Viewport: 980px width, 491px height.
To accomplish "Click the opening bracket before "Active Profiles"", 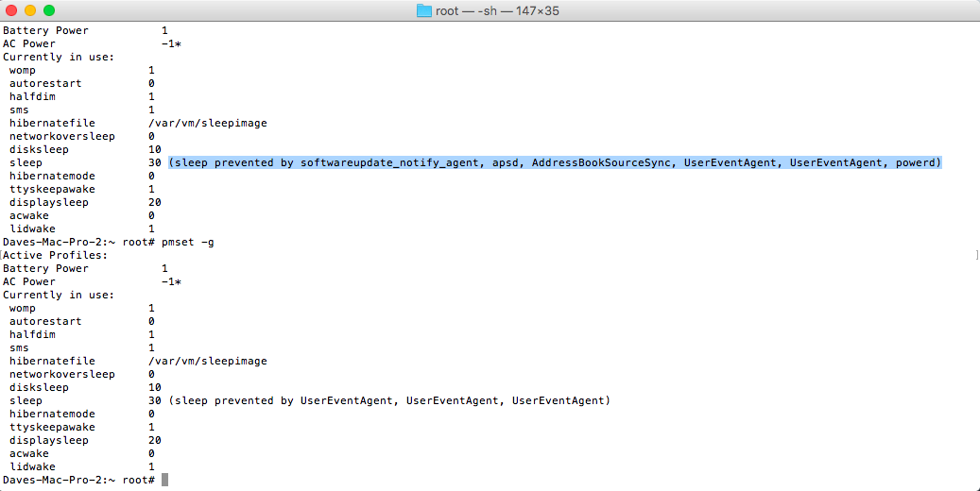I will (3, 255).
